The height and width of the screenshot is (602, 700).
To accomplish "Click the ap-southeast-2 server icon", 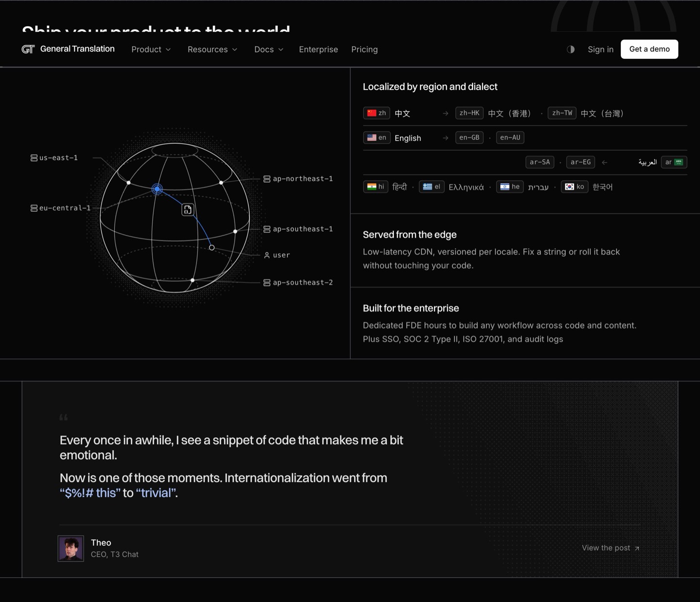I will [267, 283].
